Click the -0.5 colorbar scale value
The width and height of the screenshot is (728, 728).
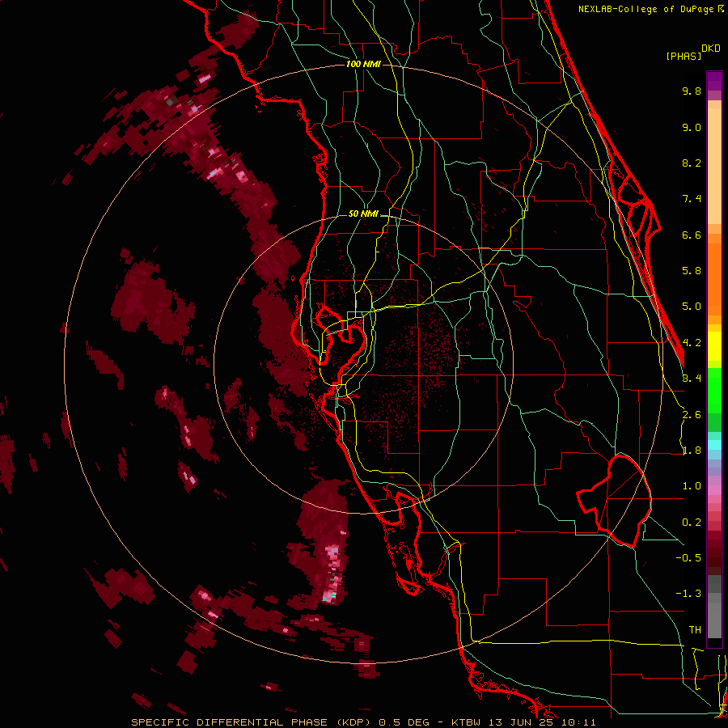coord(688,558)
